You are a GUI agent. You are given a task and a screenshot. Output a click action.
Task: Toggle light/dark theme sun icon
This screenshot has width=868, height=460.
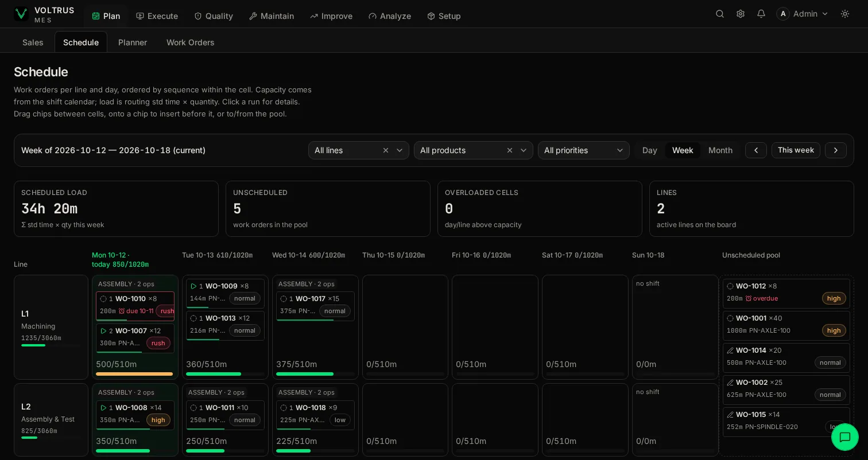[x=845, y=14]
